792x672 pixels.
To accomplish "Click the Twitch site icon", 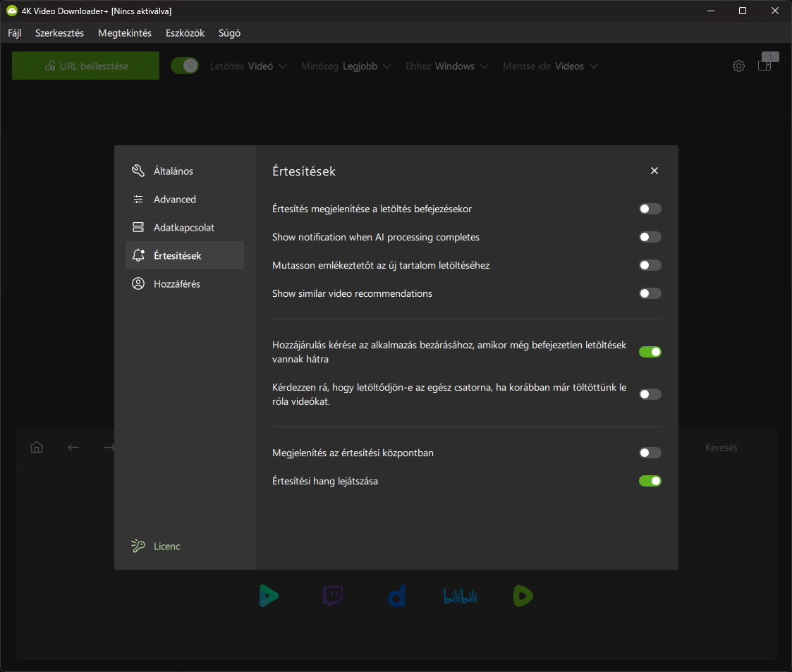I will [332, 596].
